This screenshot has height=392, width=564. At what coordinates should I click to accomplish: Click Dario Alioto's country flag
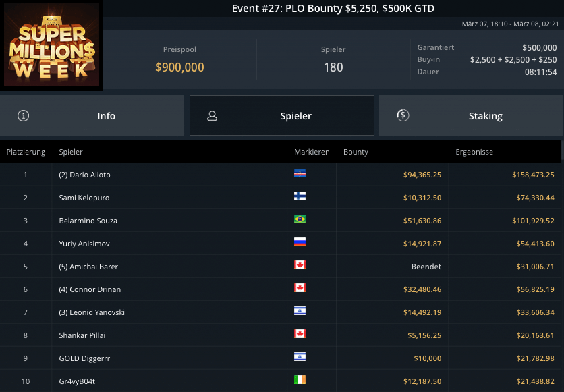(300, 174)
